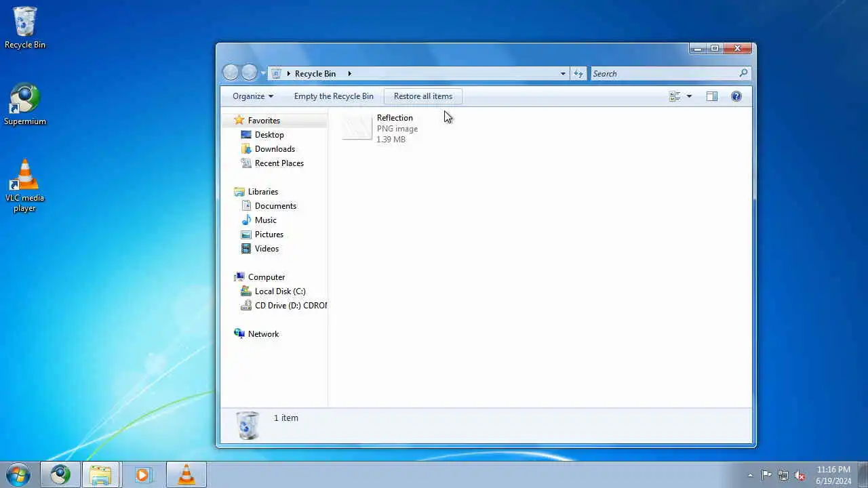Click the Forward navigation arrow
The image size is (868, 488).
250,73
